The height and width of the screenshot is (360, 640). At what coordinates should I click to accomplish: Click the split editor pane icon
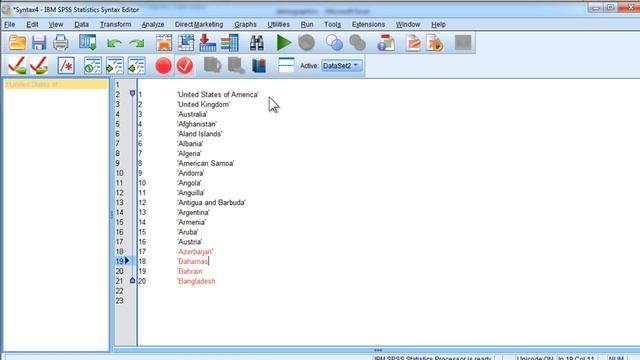click(286, 65)
